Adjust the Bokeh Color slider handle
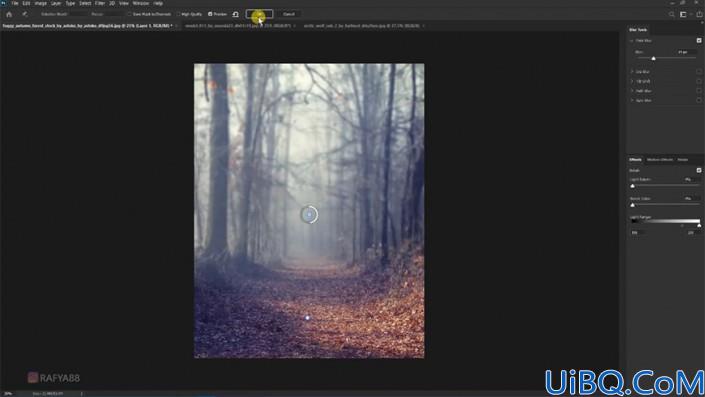Screen dimensions: 705x397 633,205
